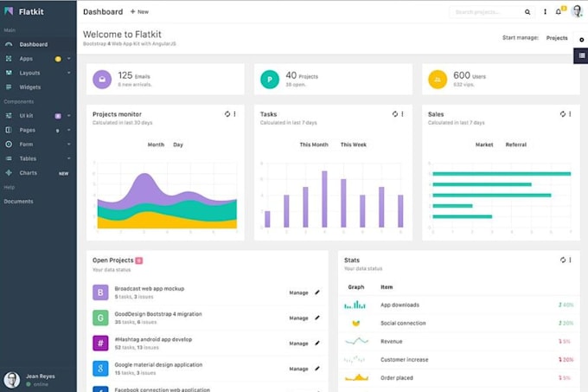This screenshot has height=392, width=588.
Task: Click edit pencil for Broadcast web app mockup
Action: pyautogui.click(x=317, y=292)
